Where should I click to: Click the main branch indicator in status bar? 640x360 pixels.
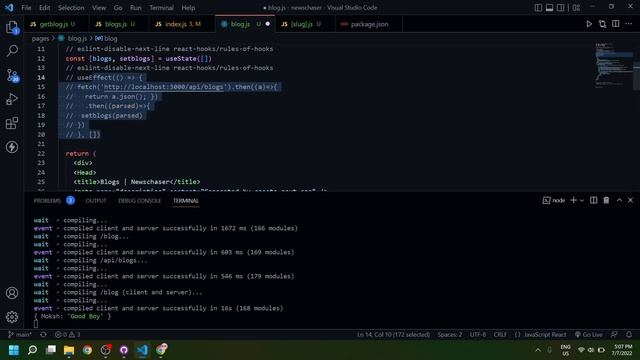20,335
